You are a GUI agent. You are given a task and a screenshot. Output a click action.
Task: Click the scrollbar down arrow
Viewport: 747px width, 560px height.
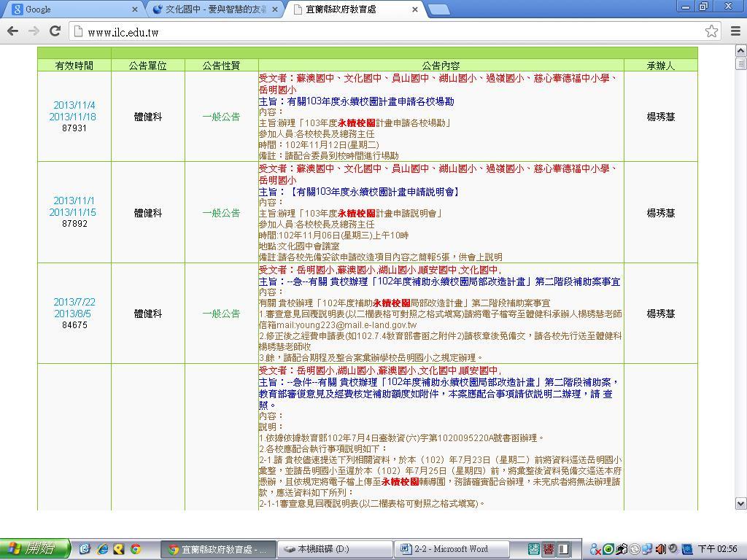coord(740,503)
